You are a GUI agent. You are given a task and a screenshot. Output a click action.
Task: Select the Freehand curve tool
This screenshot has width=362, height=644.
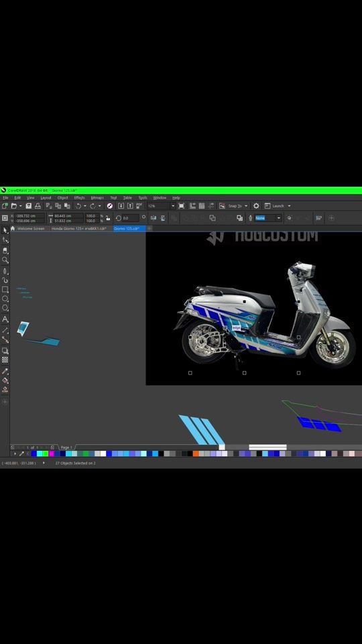pyautogui.click(x=5, y=271)
